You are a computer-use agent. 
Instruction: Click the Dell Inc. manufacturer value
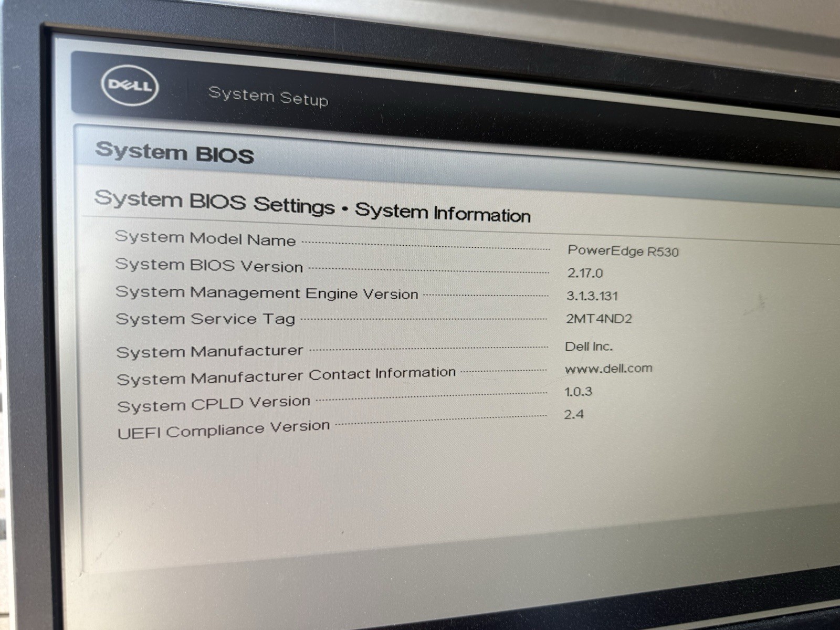pos(589,346)
